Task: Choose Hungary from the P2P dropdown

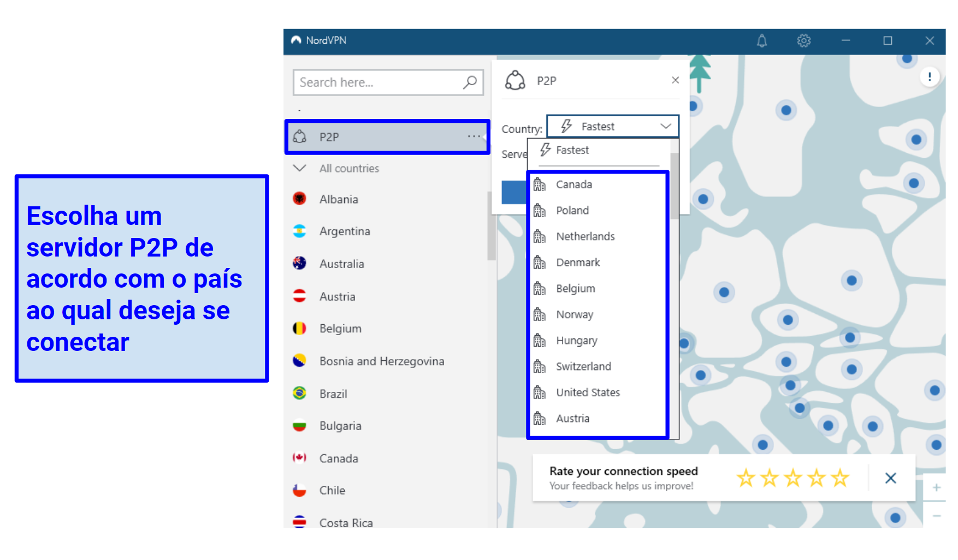Action: coord(599,341)
